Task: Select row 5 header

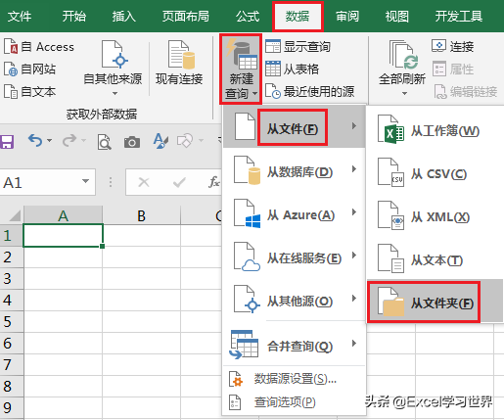Action: 12,321
